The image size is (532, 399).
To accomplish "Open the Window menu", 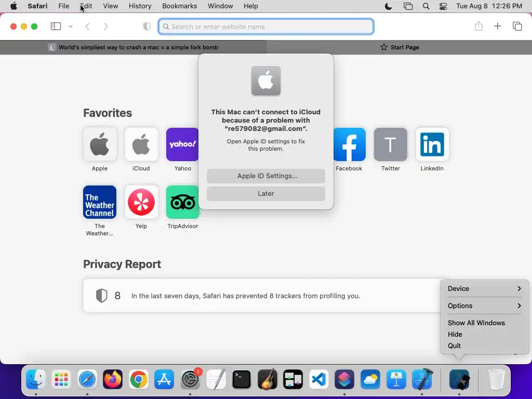I will coord(220,6).
